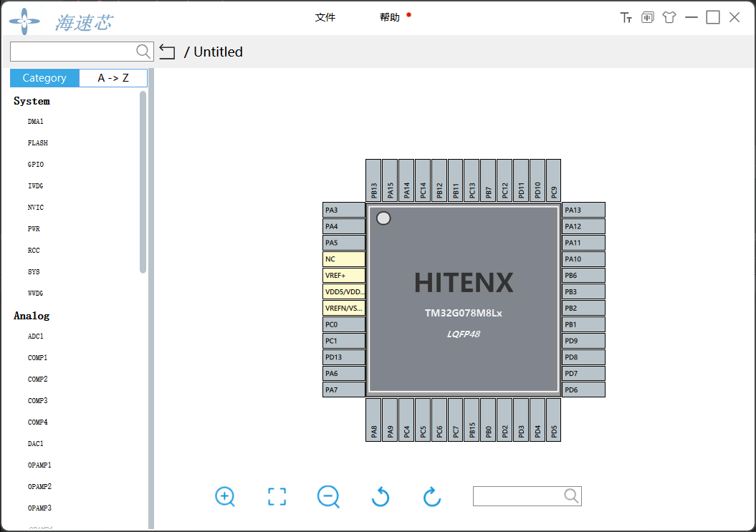Select FLASH in the System list
The image size is (756, 532).
[x=37, y=143]
